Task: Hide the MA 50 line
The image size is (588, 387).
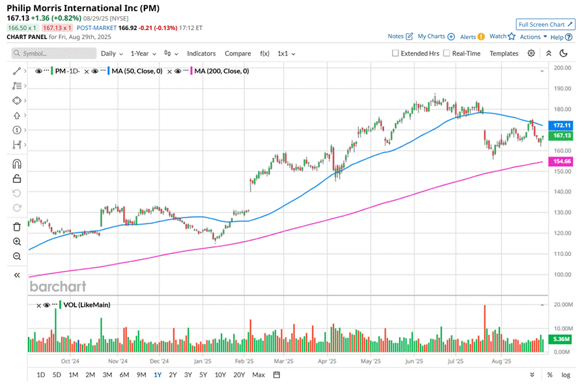Action: coord(95,71)
